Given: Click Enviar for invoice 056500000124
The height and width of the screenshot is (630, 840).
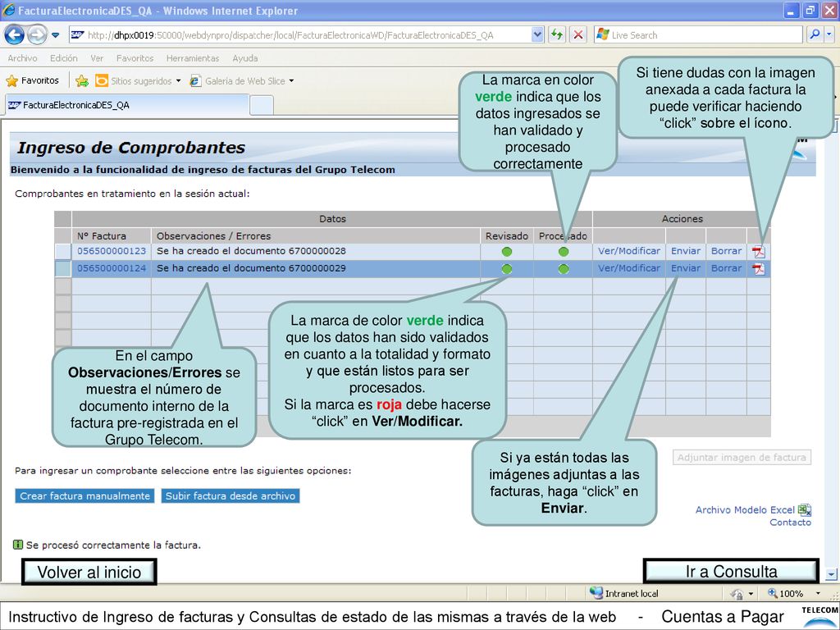Looking at the screenshot, I should pos(686,268).
